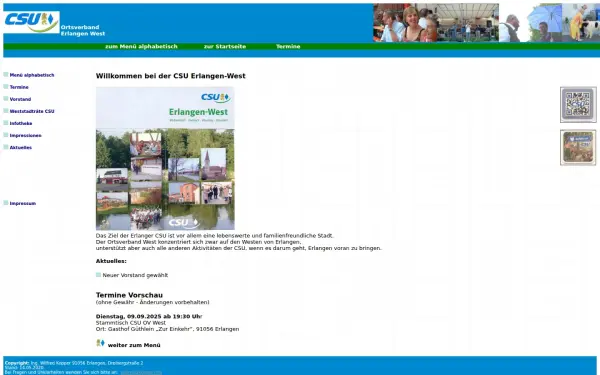Open the 'Impressum' sidebar link
This screenshot has width=600, height=375.
click(23, 203)
